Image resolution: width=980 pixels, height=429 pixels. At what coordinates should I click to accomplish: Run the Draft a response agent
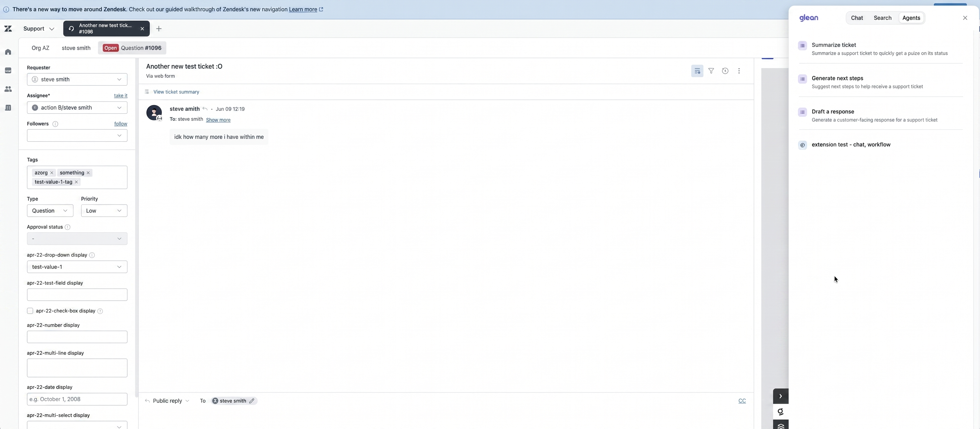[x=881, y=116]
